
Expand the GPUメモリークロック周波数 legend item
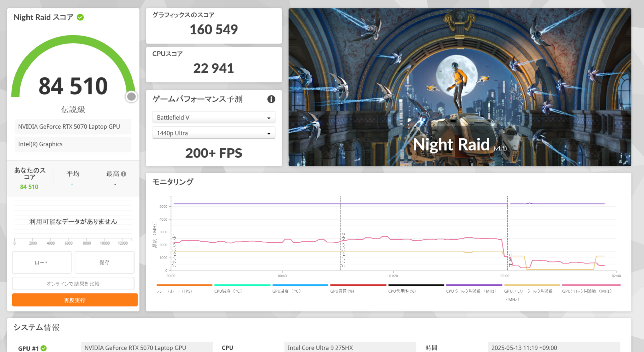click(x=529, y=291)
